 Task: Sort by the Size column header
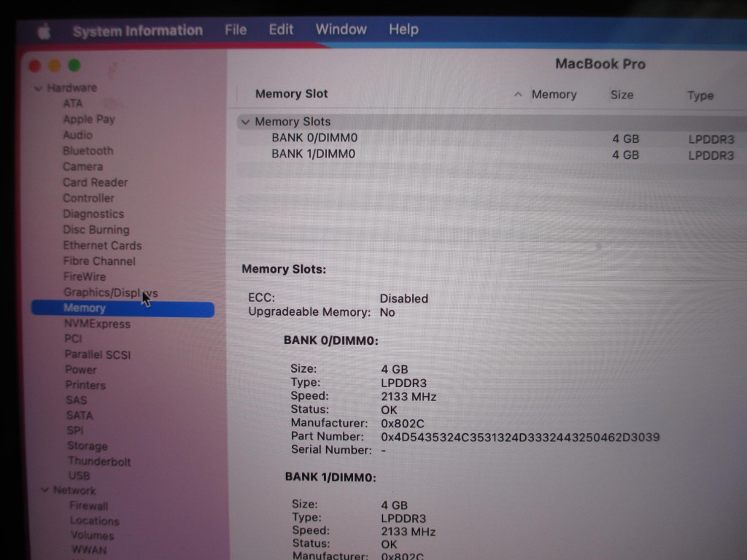pyautogui.click(x=622, y=96)
